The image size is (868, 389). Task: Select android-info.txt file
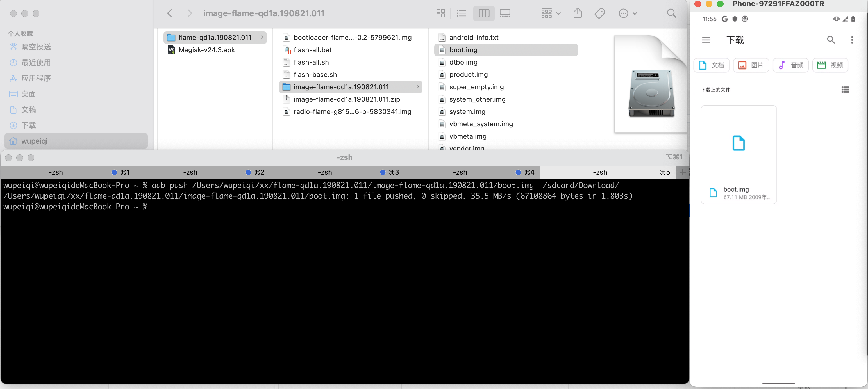tap(506, 37)
